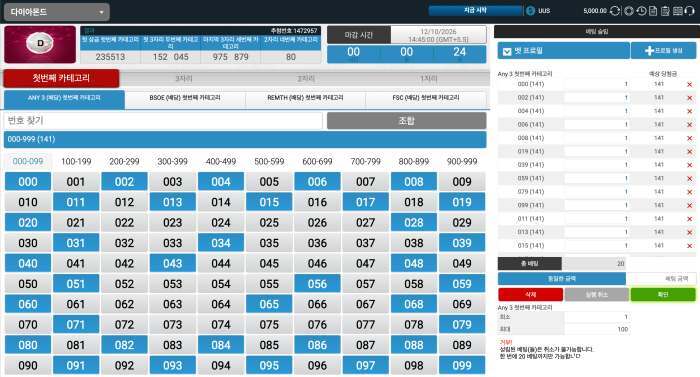The image size is (700, 377).
Task: Show number range 500-599
Action: pyautogui.click(x=269, y=161)
